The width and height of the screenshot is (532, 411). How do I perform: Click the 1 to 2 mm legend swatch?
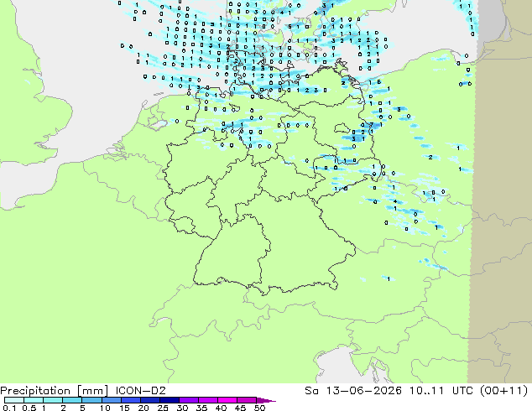pyautogui.click(x=53, y=400)
